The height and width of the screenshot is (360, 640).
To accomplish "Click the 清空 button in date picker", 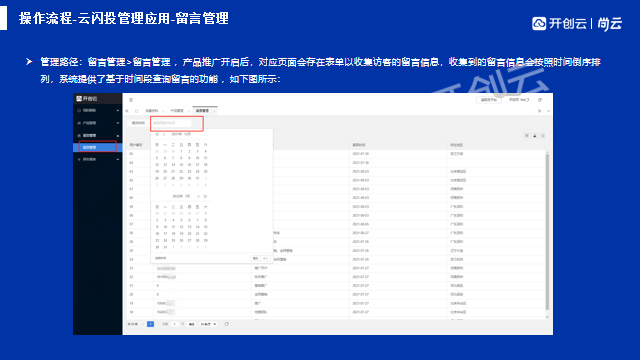I will click(255, 258).
